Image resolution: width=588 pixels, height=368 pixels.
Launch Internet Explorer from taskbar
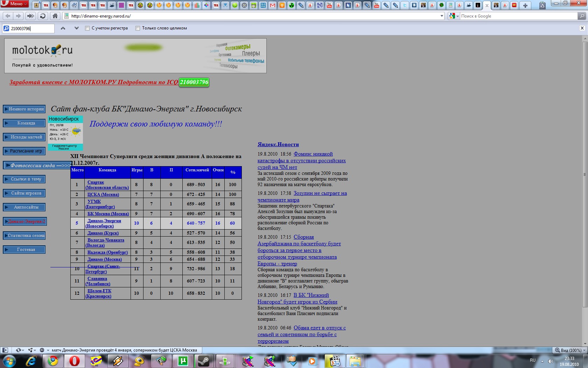(31, 361)
